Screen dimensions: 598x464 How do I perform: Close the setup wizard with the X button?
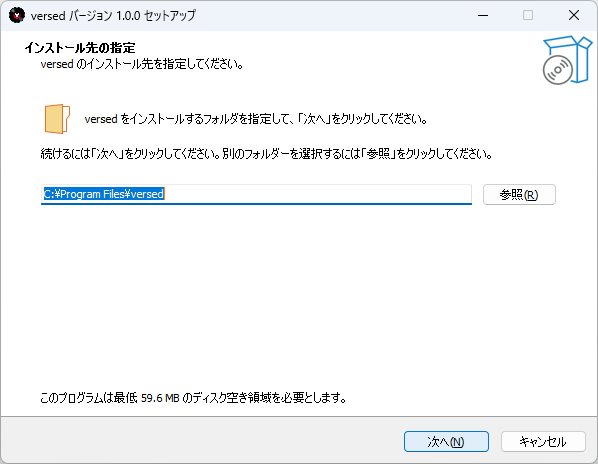(x=574, y=15)
